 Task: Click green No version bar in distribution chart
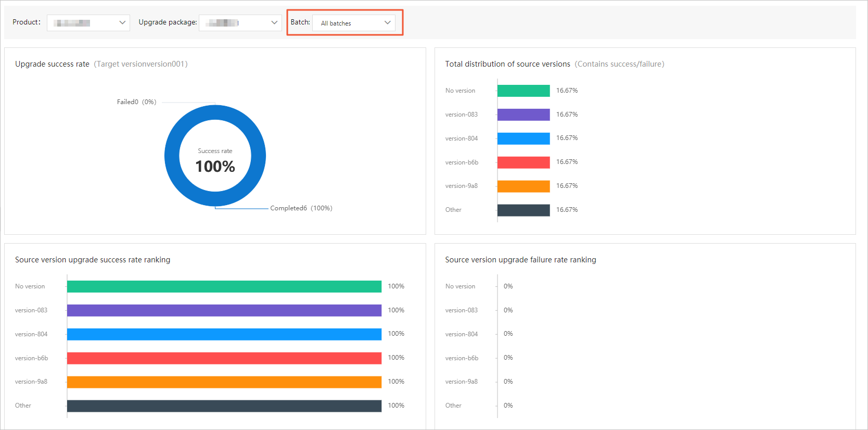click(x=524, y=91)
